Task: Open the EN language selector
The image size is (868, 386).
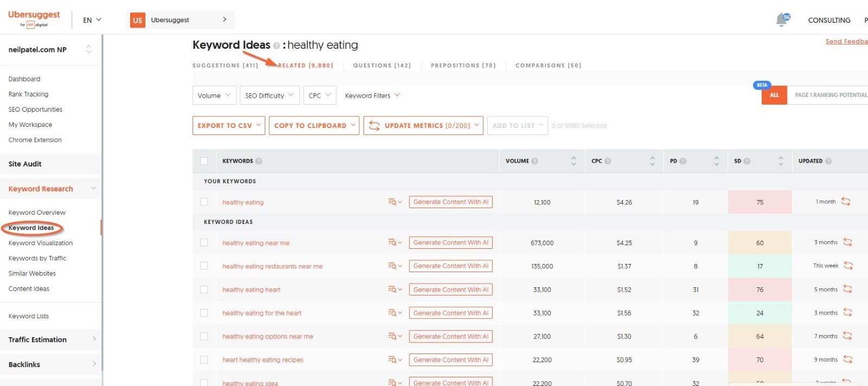Action: [x=92, y=20]
